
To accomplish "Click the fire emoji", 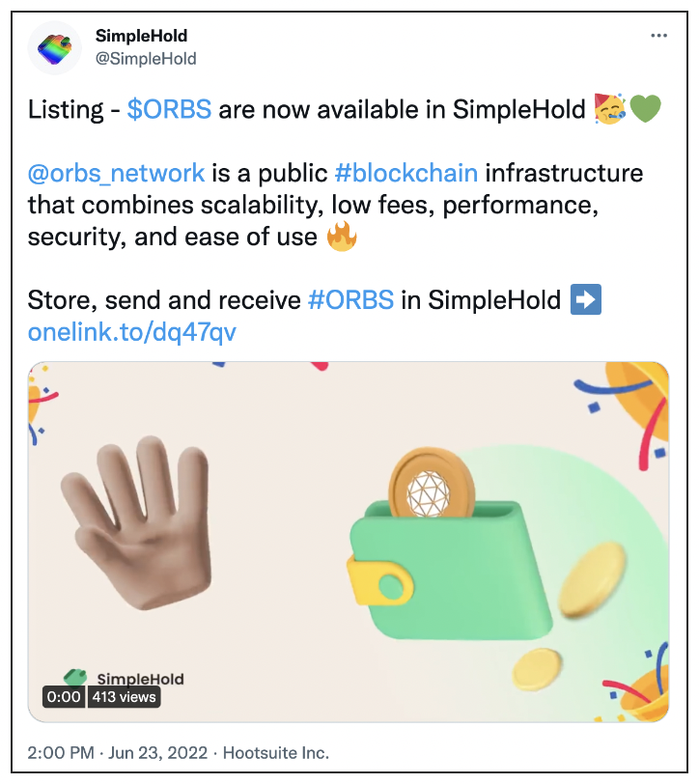I will 342,237.
